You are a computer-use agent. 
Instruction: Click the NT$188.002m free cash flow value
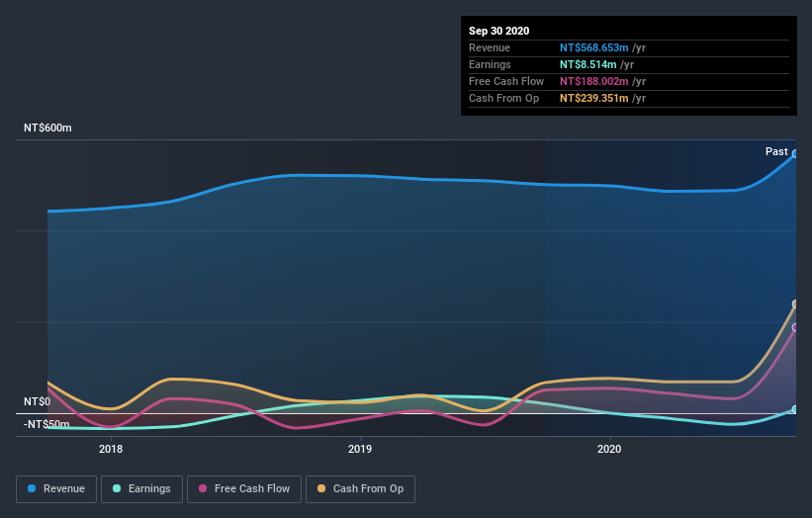(x=594, y=81)
